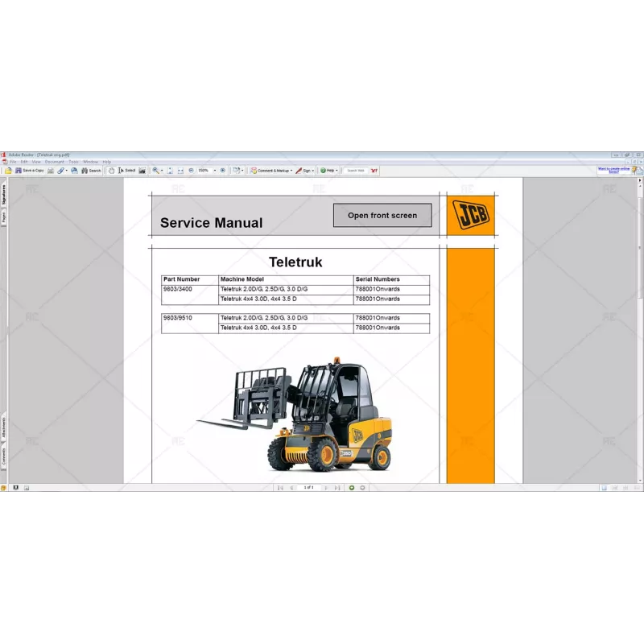Open the Document menu

coord(54,161)
